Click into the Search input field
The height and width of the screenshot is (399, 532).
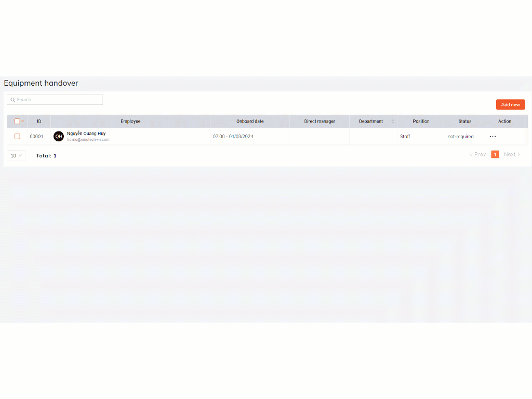(58, 100)
